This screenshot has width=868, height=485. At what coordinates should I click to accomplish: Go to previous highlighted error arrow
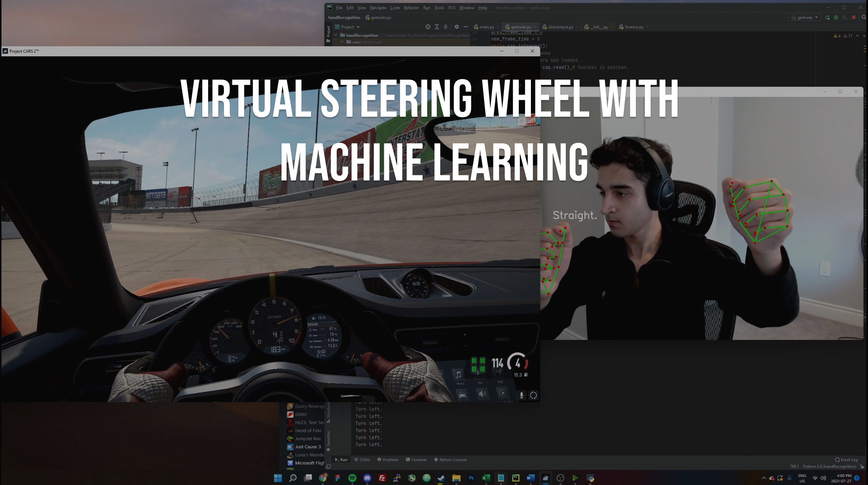pos(857,36)
